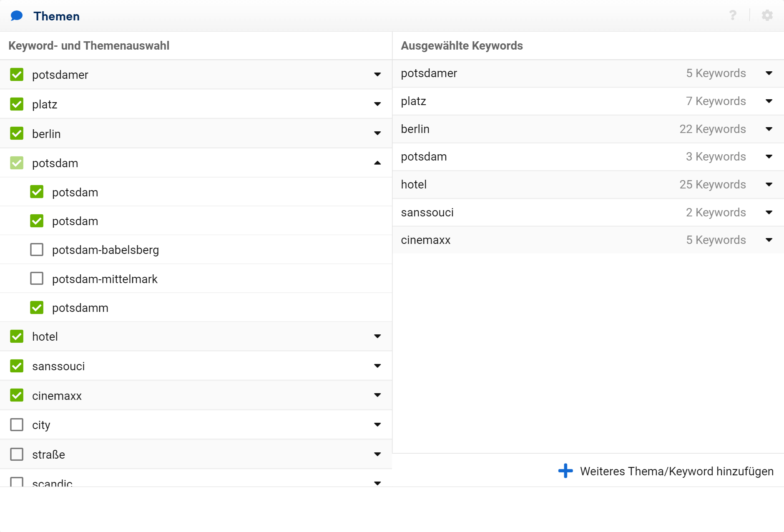Select sanssouci row in Ausgewählte Keywords
The height and width of the screenshot is (532, 784).
427,212
